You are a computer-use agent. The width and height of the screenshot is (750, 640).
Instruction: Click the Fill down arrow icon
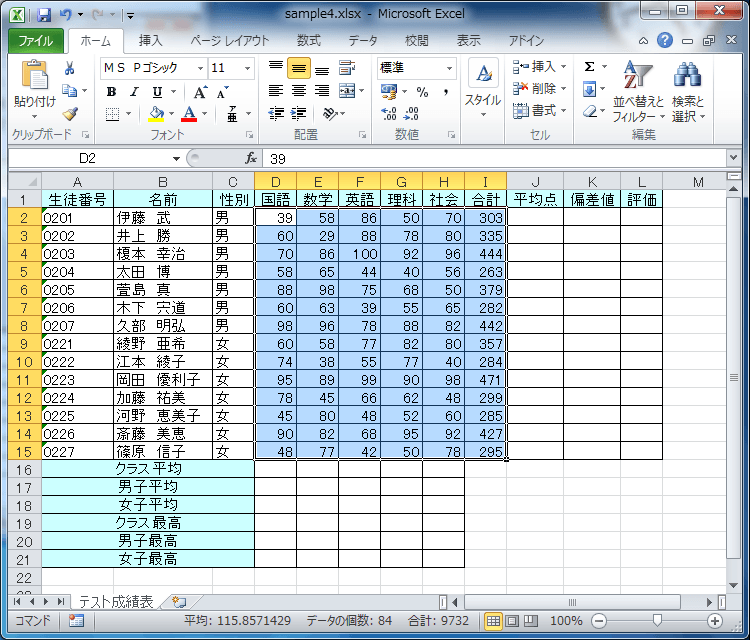click(589, 89)
